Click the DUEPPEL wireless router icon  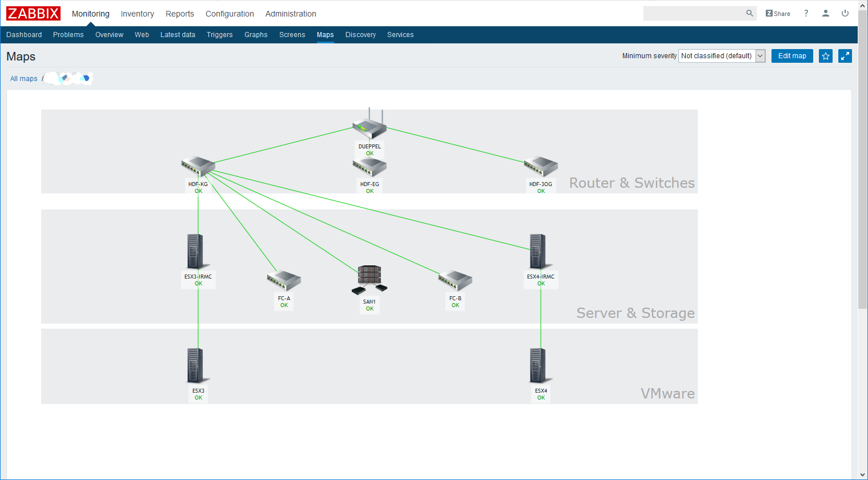369,127
